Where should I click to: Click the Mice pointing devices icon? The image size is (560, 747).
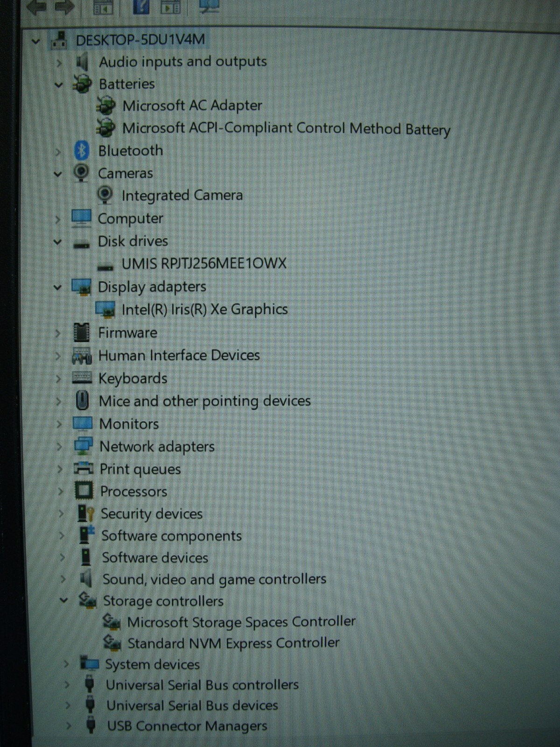[83, 401]
